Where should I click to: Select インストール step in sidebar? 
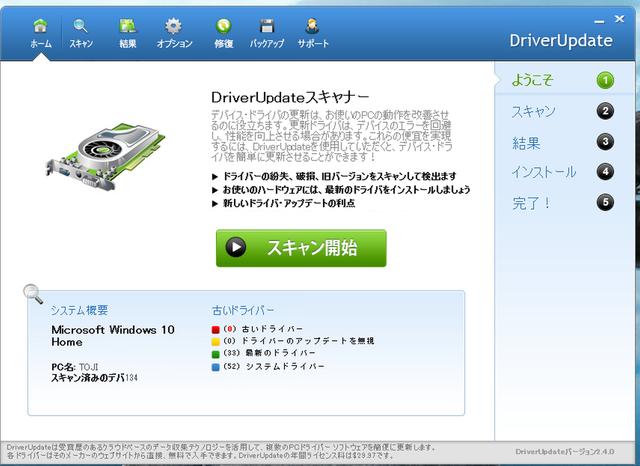click(544, 172)
